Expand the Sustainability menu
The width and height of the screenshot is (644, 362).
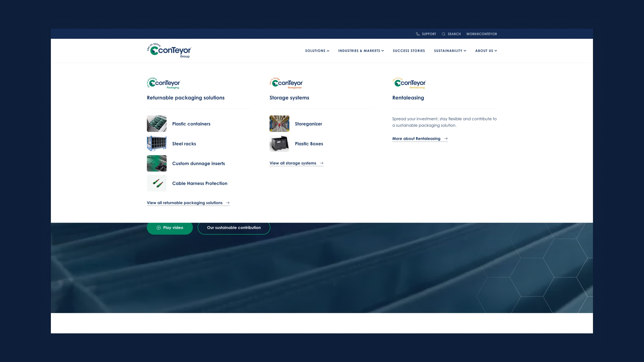pyautogui.click(x=450, y=51)
